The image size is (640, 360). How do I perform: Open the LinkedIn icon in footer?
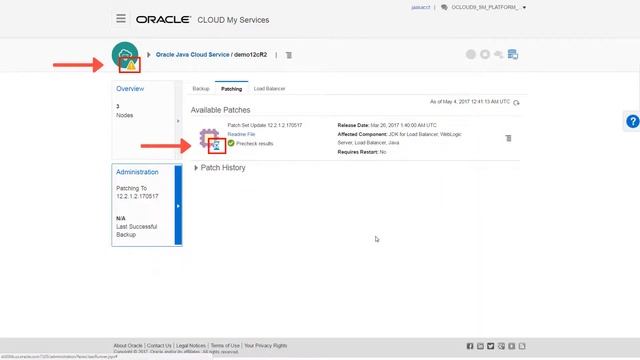480,346
